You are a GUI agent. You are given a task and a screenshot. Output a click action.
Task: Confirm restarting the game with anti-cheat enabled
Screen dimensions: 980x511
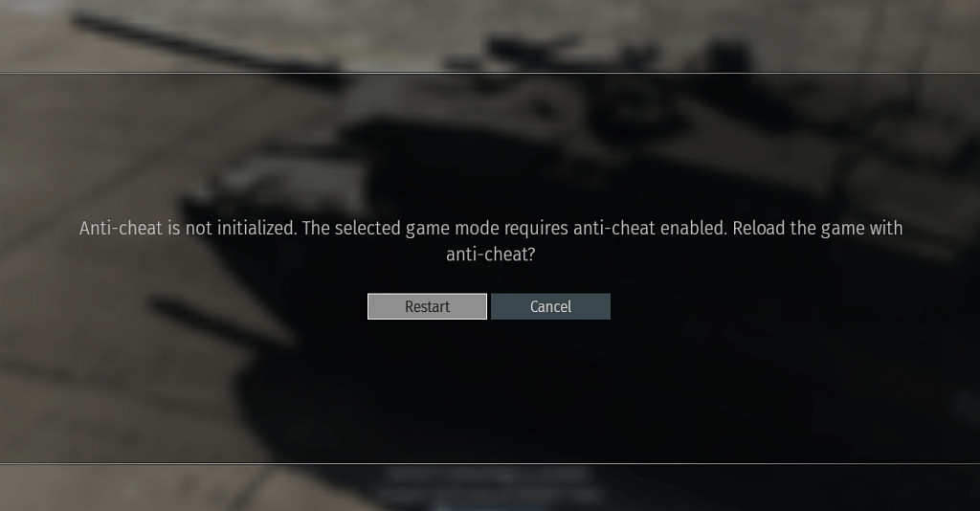[x=427, y=306]
